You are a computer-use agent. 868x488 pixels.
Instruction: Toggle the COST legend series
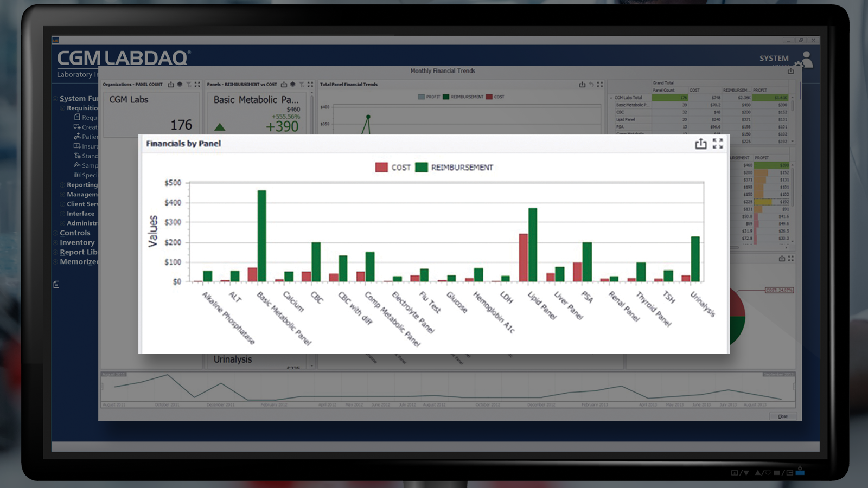[393, 168]
